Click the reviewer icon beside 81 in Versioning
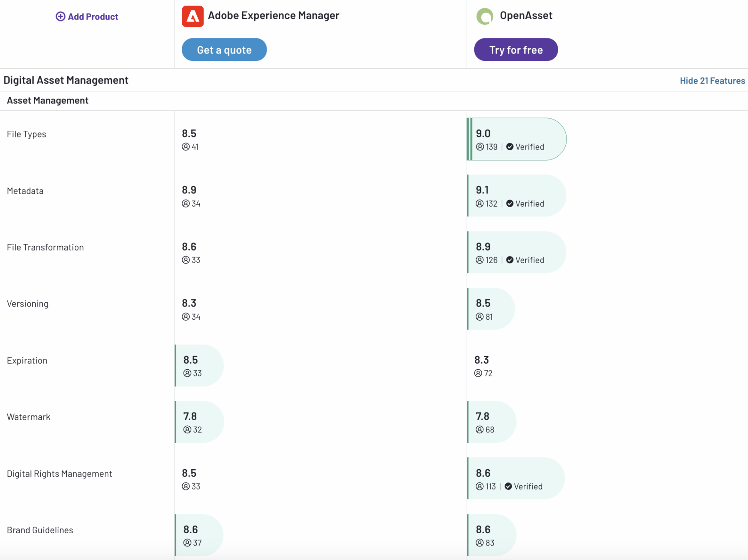This screenshot has width=748, height=560. pos(480,317)
